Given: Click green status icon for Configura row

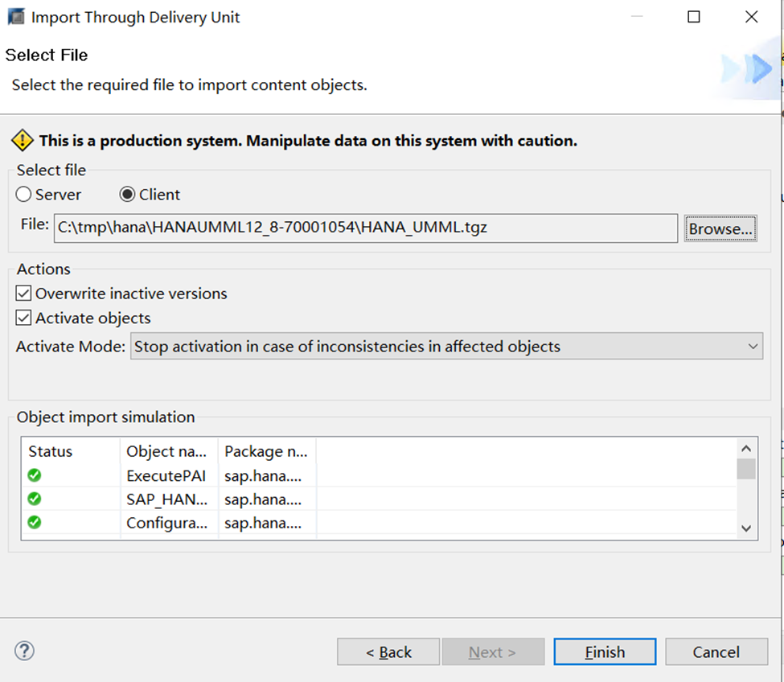Looking at the screenshot, I should (x=35, y=522).
